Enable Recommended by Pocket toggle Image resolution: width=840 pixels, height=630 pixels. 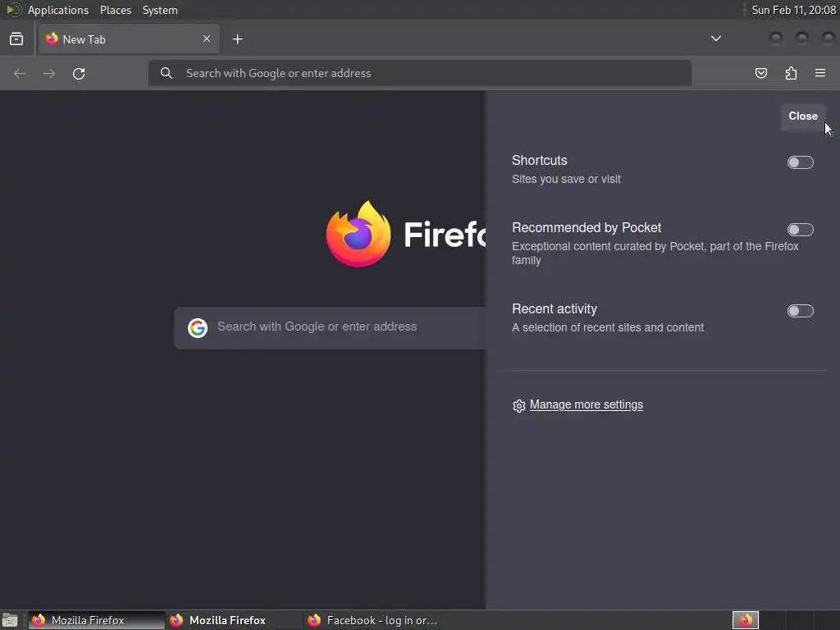pyautogui.click(x=801, y=230)
